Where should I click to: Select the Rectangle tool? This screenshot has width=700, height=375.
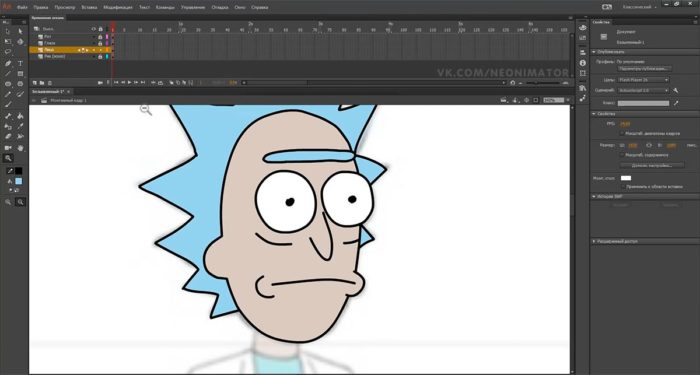click(20, 74)
